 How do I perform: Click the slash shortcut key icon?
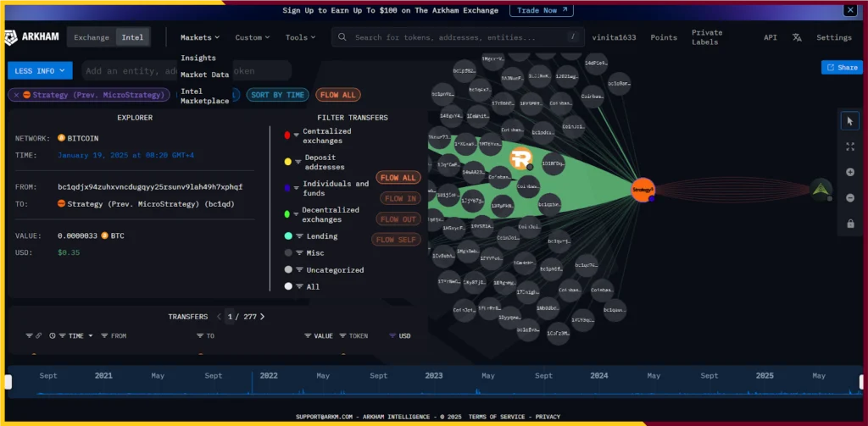click(573, 37)
